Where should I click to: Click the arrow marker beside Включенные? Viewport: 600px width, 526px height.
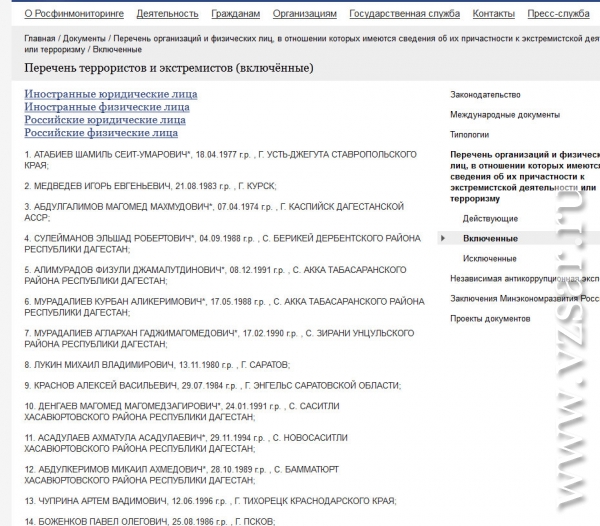pos(443,238)
